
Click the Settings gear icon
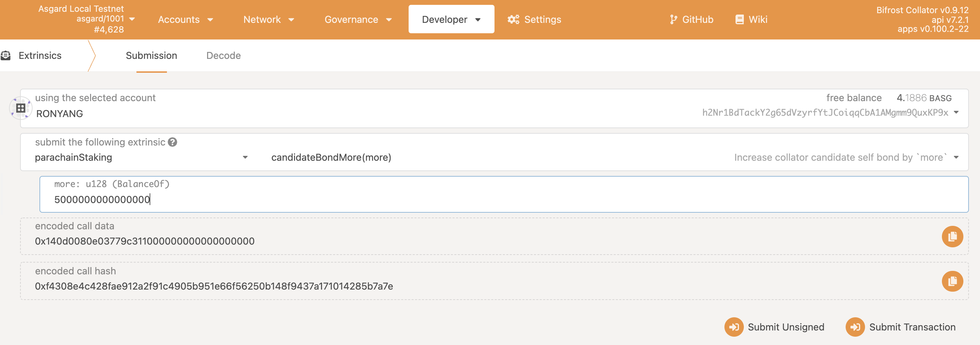513,19
